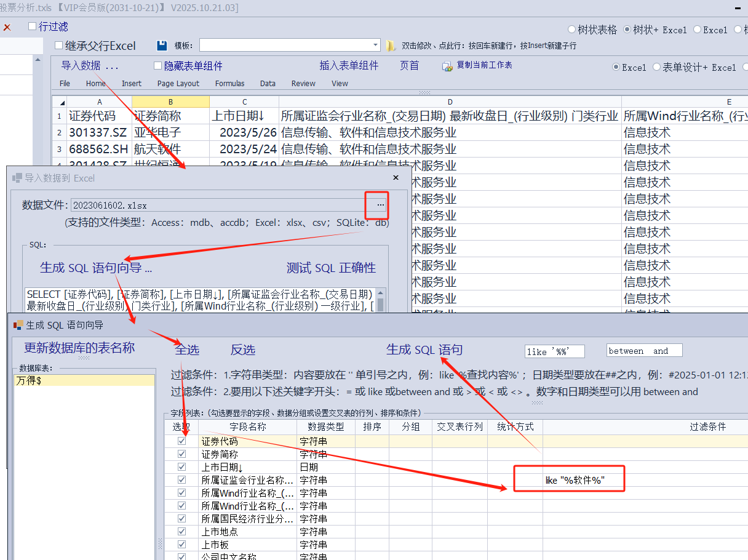
Task: Click the floppy disk save template icon
Action: click(x=162, y=46)
